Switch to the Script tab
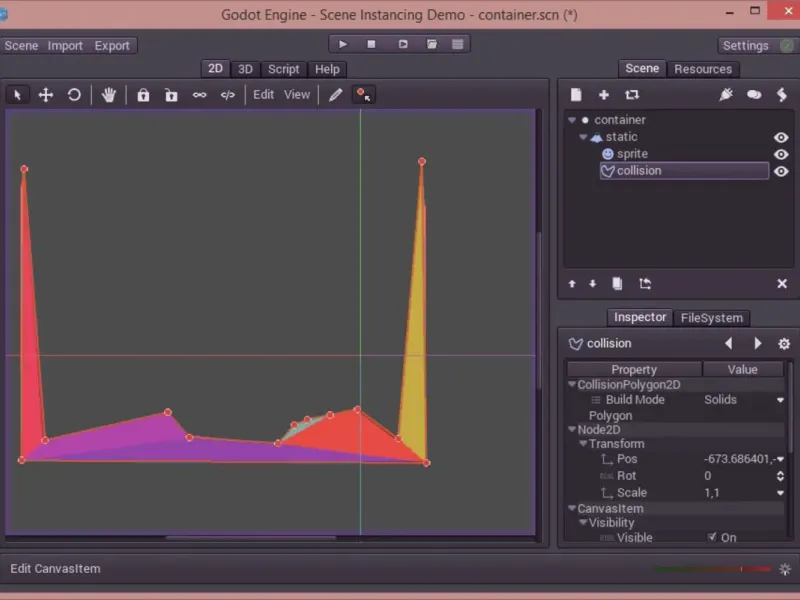This screenshot has width=800, height=600. coord(283,69)
